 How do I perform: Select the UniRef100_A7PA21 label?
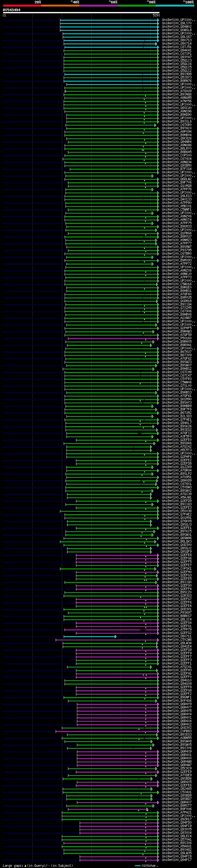tap(177, 812)
